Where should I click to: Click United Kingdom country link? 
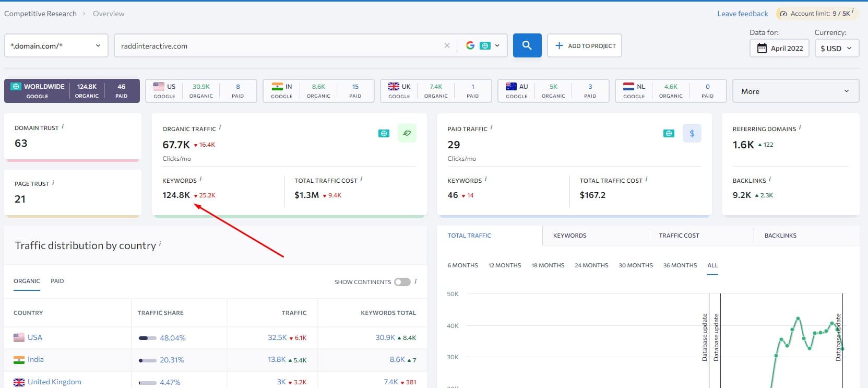[54, 382]
